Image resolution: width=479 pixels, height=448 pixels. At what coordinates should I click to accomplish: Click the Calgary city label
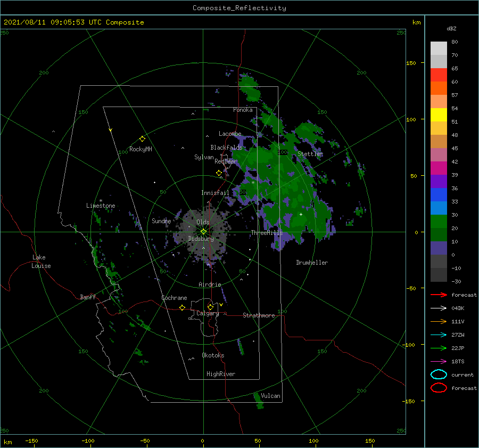tap(208, 313)
